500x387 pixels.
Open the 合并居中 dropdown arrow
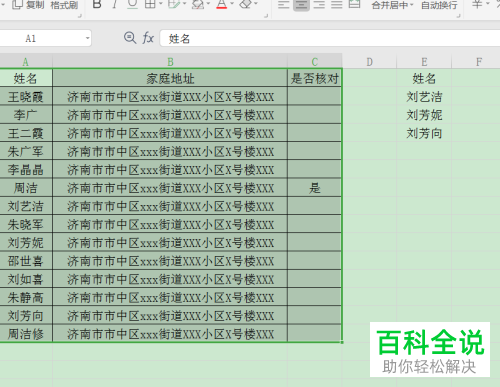(412, 5)
